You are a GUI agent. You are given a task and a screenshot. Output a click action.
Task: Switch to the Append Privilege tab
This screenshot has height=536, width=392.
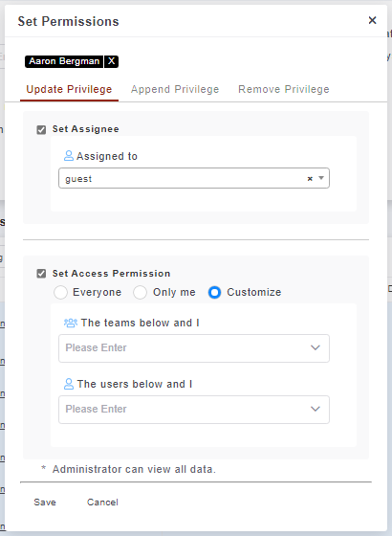click(x=175, y=89)
